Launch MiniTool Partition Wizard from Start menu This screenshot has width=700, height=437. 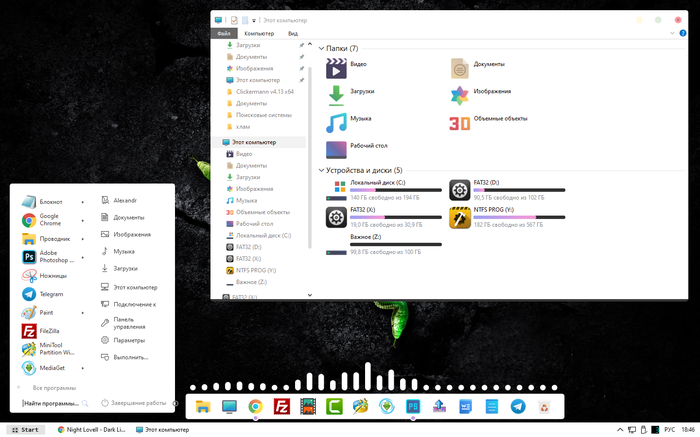coord(55,349)
